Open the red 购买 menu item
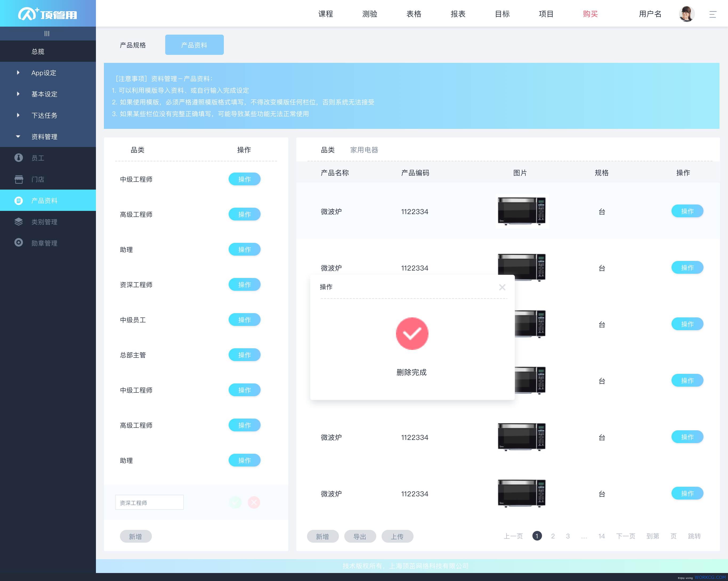 coord(590,14)
